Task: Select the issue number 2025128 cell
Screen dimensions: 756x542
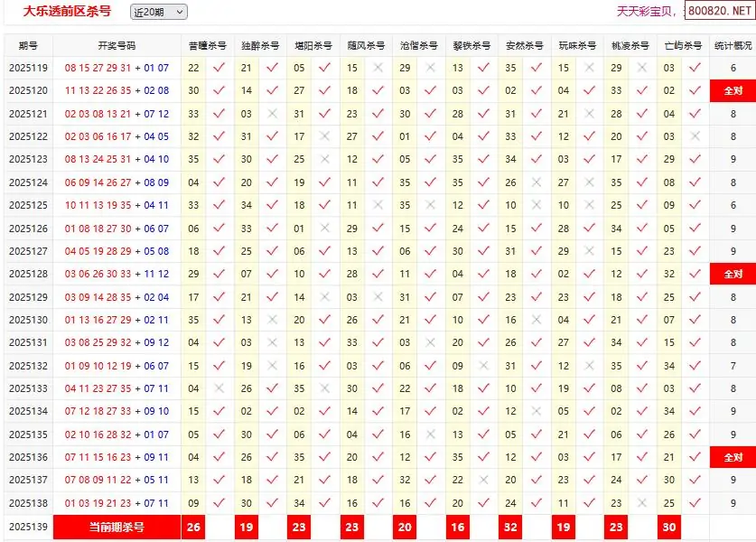Action: pos(28,274)
